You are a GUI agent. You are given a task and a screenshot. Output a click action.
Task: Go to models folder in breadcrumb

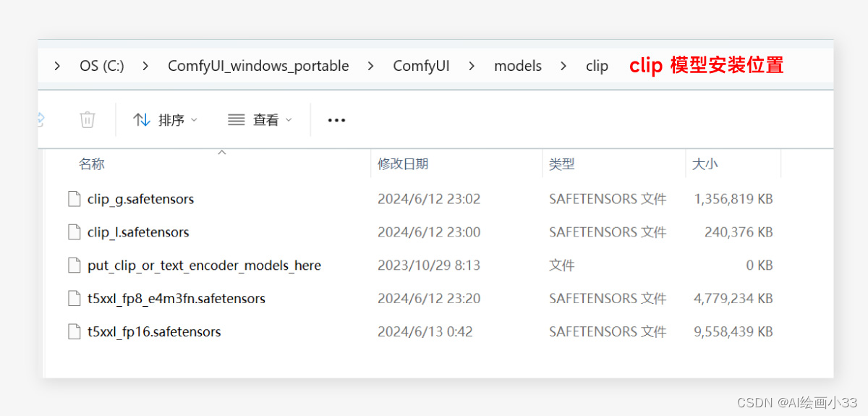point(518,66)
